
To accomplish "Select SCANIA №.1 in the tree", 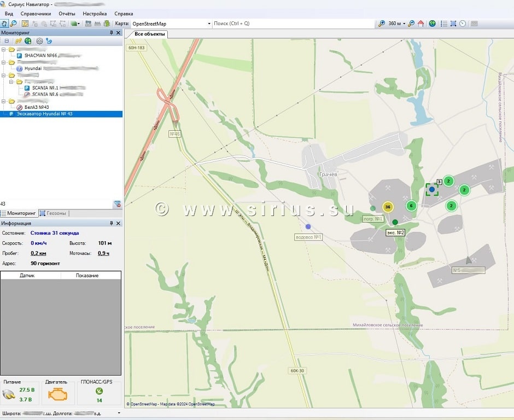I will 45,87.
